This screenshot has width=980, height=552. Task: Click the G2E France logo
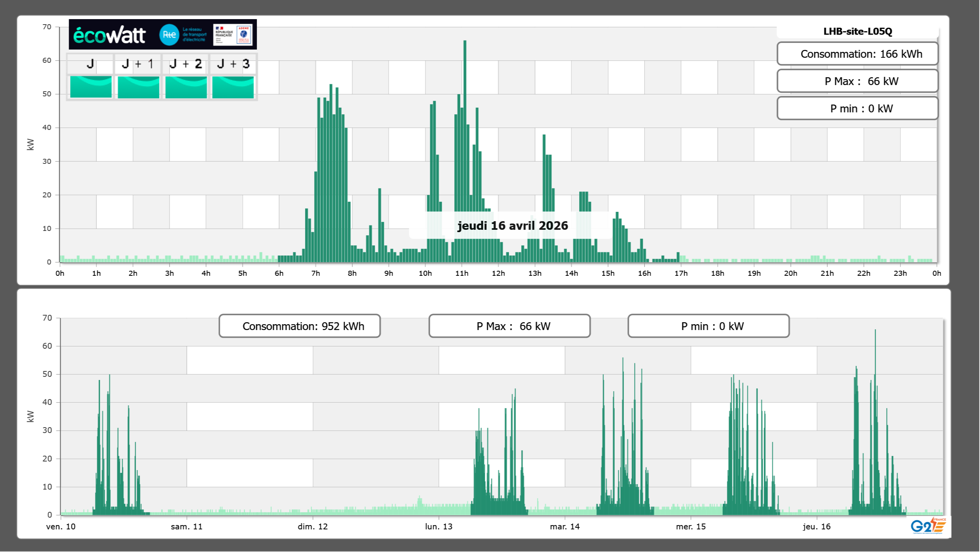928,526
